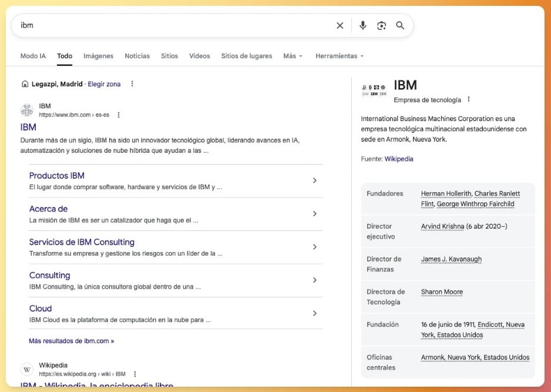Click founder Herman Hollerith link
Screen dimensions: 551x392
446,193
